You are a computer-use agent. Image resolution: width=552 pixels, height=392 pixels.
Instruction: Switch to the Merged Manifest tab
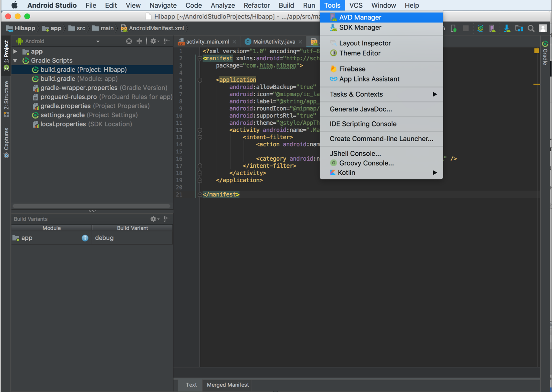[x=228, y=385]
